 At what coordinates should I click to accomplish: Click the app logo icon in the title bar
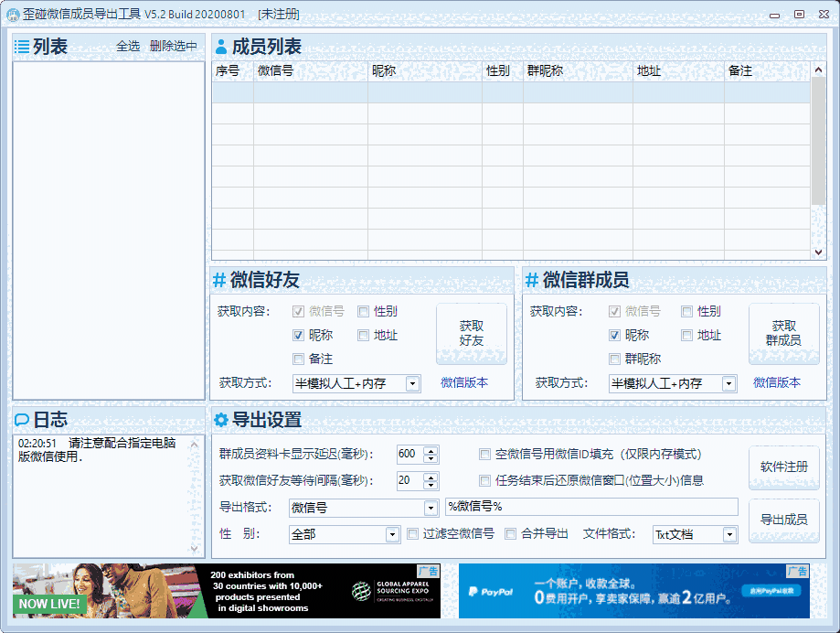[13, 14]
